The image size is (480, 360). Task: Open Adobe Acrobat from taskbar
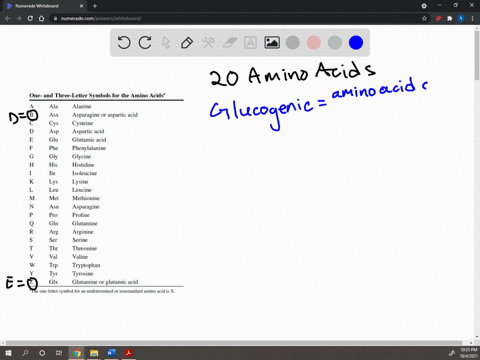click(x=129, y=353)
